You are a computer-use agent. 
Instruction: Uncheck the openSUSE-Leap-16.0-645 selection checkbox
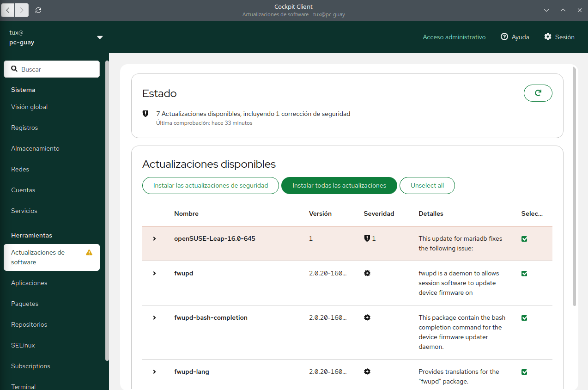point(524,239)
